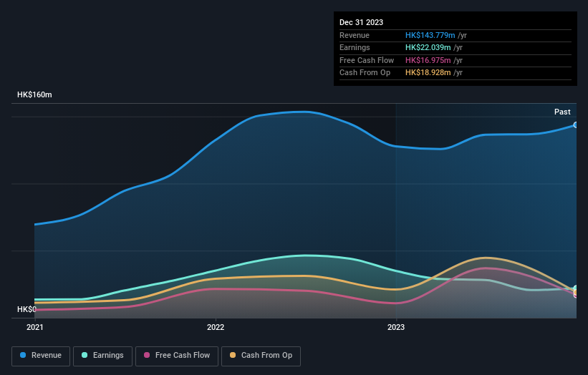Viewport: 588px width, 375px height.
Task: Click the 2021 x-axis label
Action: click(35, 327)
